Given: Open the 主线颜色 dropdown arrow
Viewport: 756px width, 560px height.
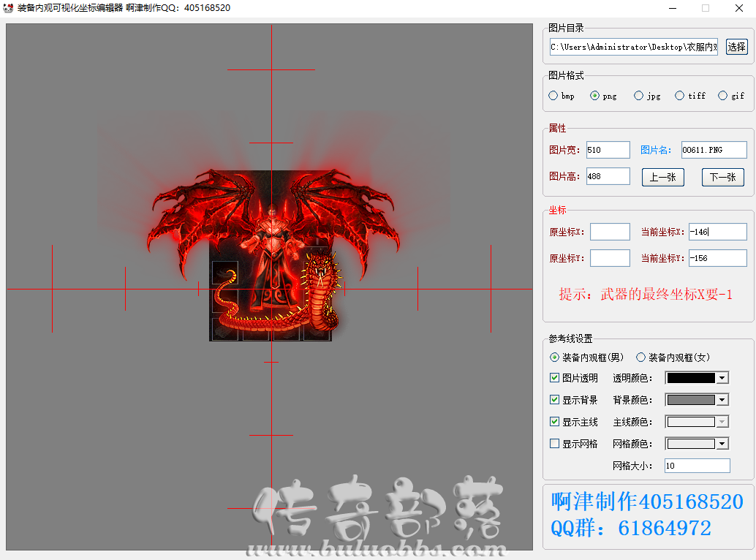Looking at the screenshot, I should tap(722, 422).
